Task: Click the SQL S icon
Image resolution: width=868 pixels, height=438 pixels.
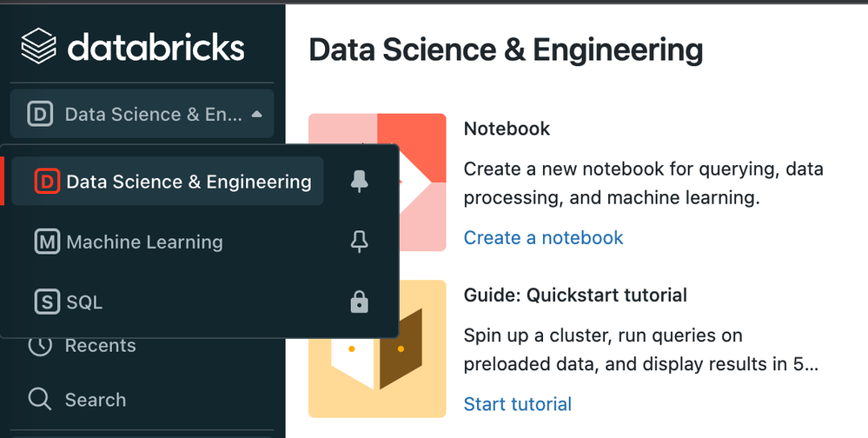Action: 47,302
